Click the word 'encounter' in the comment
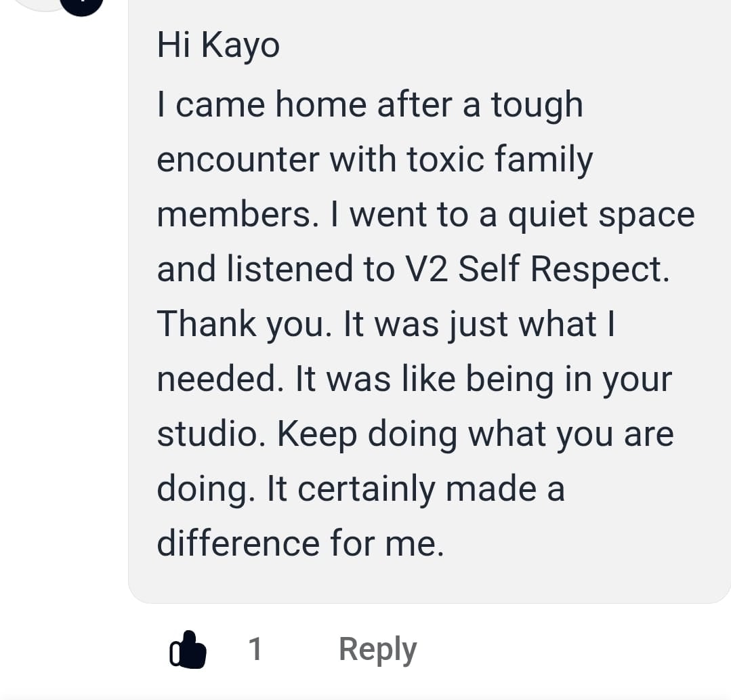Screen dimensions: 731x700 tap(238, 160)
